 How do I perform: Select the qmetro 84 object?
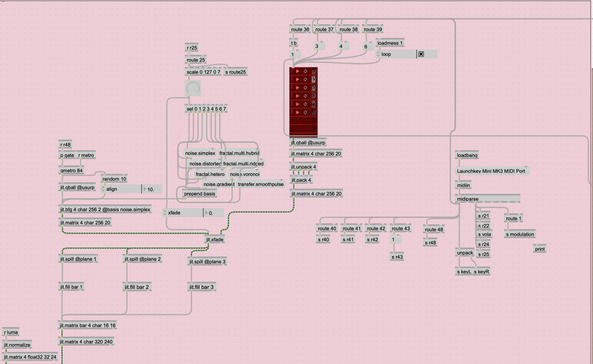tap(71, 170)
